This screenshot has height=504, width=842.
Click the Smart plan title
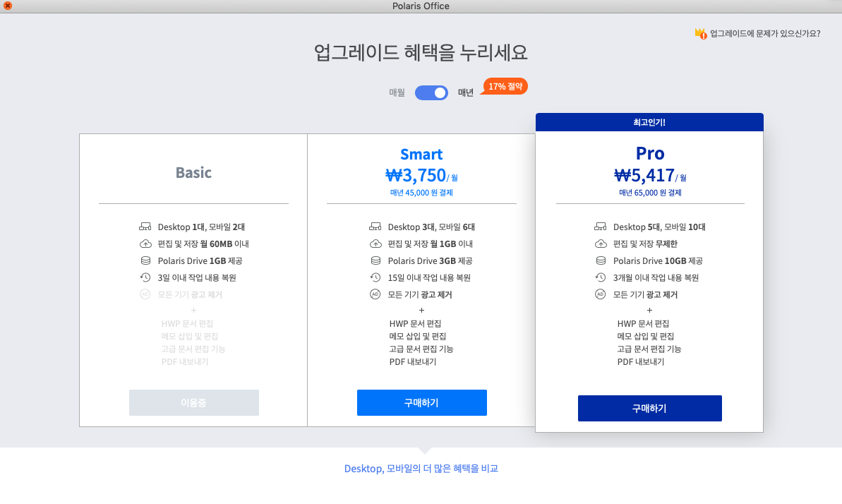421,154
